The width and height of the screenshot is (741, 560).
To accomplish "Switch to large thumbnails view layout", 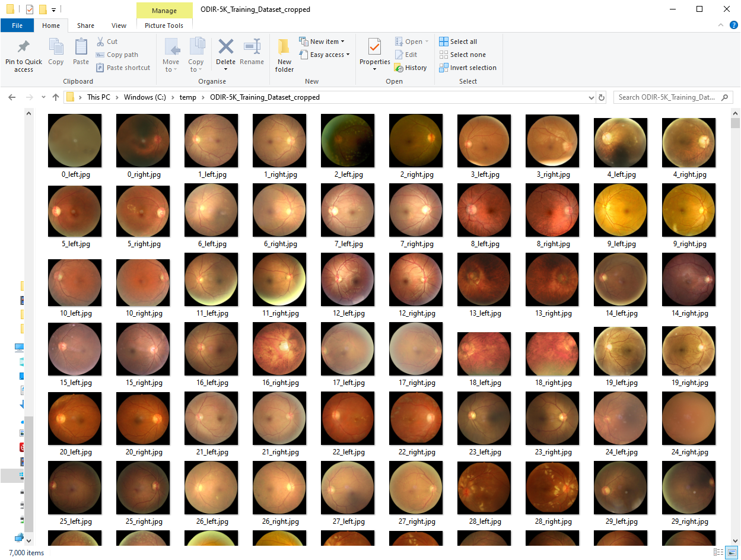I will point(732,552).
